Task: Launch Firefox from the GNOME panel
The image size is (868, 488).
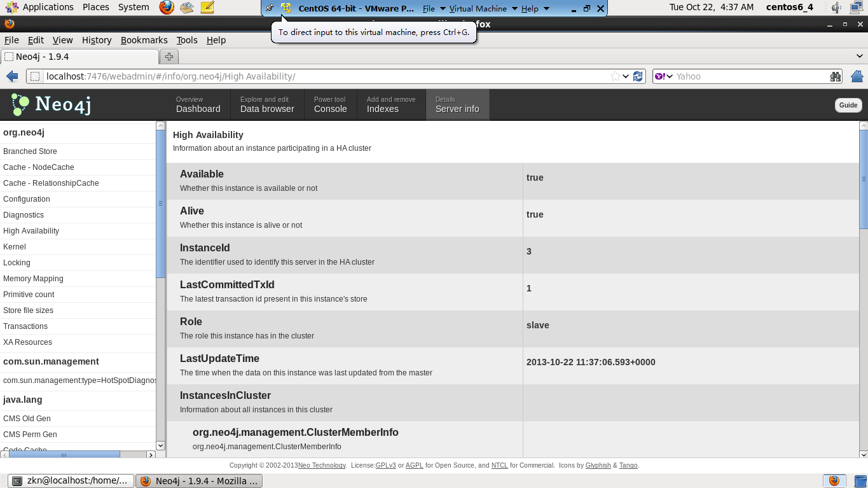Action: coord(167,8)
